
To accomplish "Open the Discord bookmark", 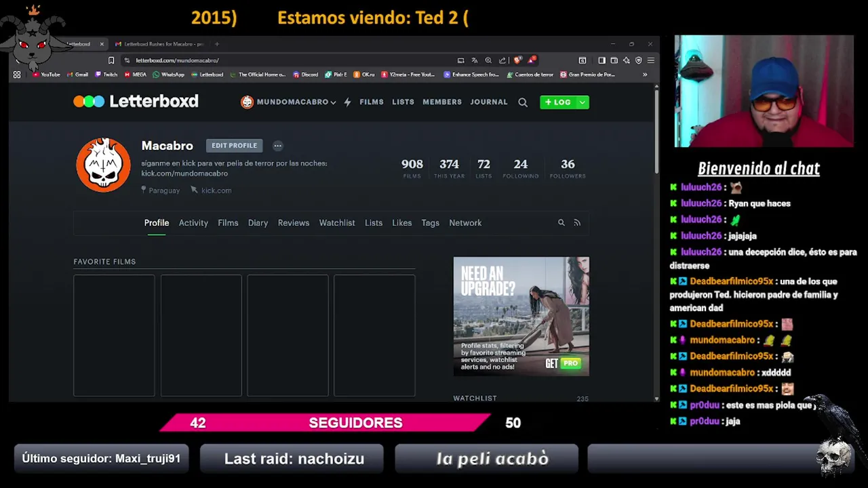I will [x=306, y=75].
